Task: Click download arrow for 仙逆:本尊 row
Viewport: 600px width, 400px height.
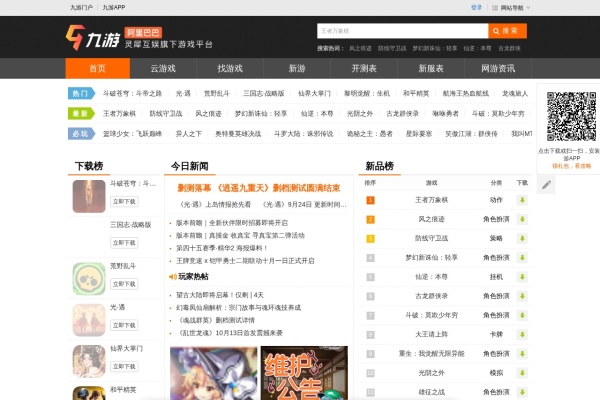Action: click(522, 277)
